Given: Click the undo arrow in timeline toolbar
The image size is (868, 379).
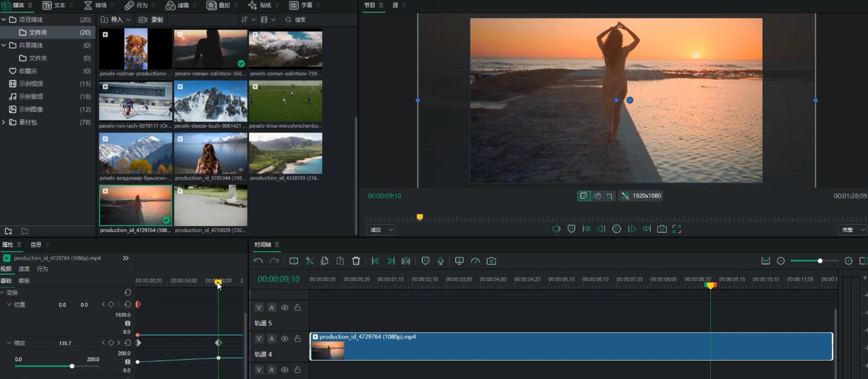Looking at the screenshot, I should 258,261.
